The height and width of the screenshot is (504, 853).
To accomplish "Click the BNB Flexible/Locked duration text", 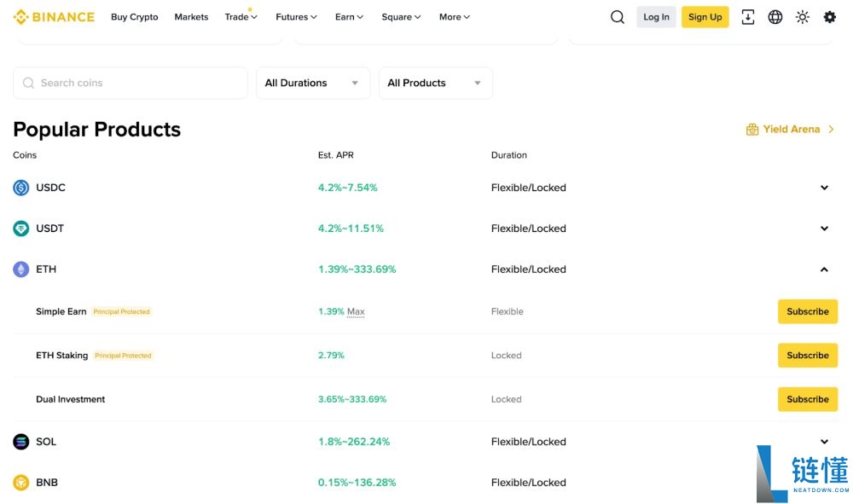I will click(x=528, y=482).
